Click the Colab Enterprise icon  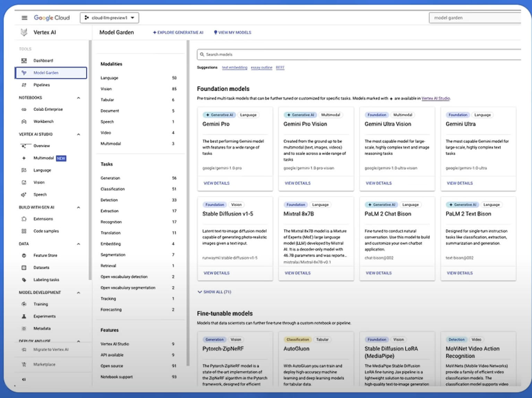(x=24, y=109)
